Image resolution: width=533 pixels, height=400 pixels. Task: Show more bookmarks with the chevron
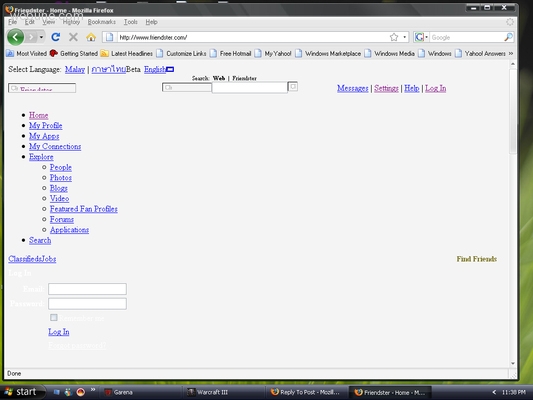coord(511,53)
